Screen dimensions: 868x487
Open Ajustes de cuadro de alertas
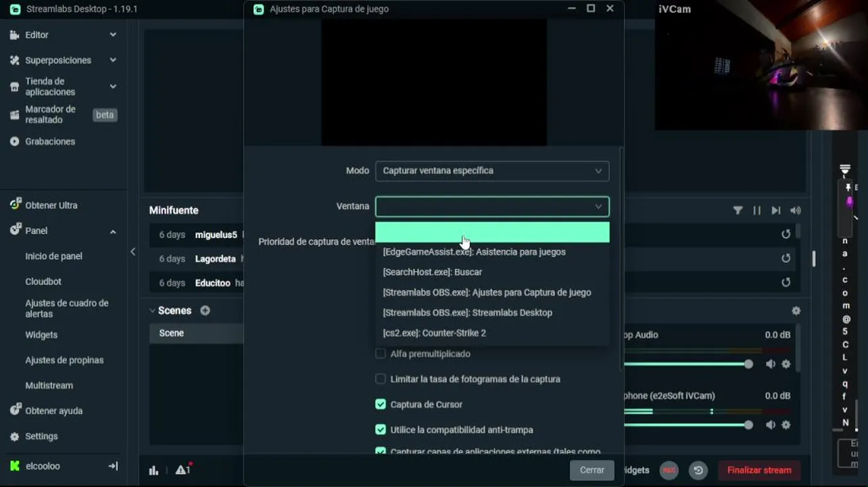(67, 308)
